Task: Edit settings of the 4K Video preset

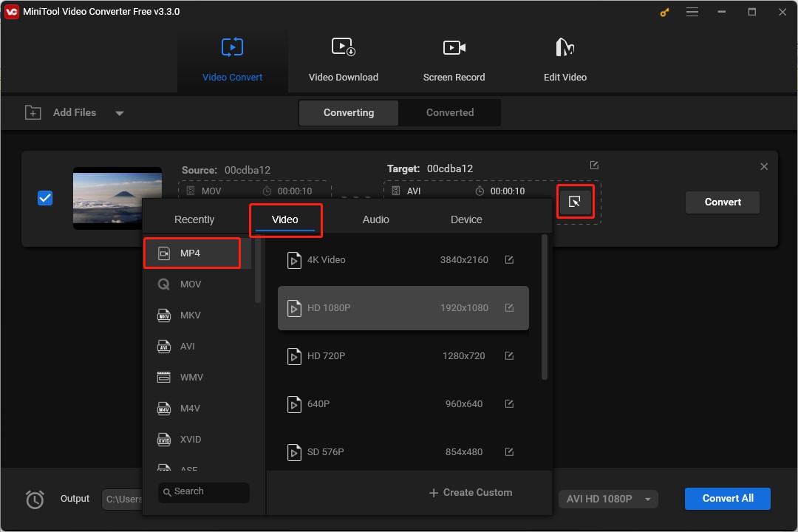Action: 509,259
